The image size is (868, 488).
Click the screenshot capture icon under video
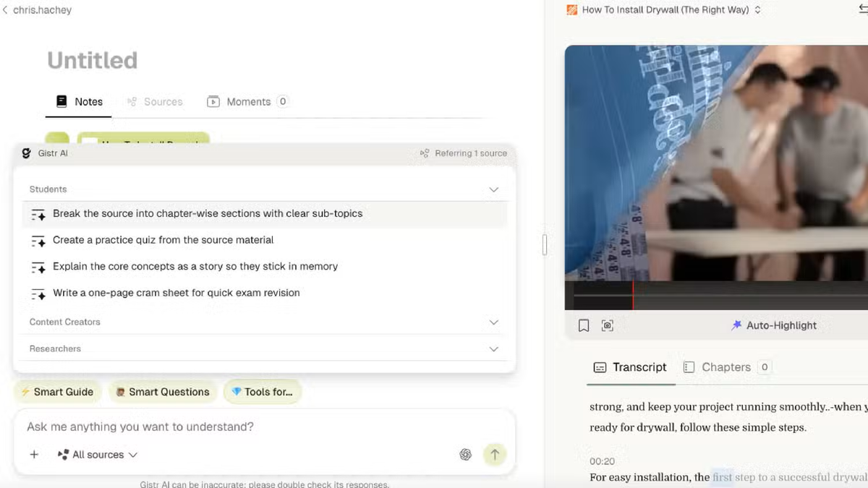(608, 326)
